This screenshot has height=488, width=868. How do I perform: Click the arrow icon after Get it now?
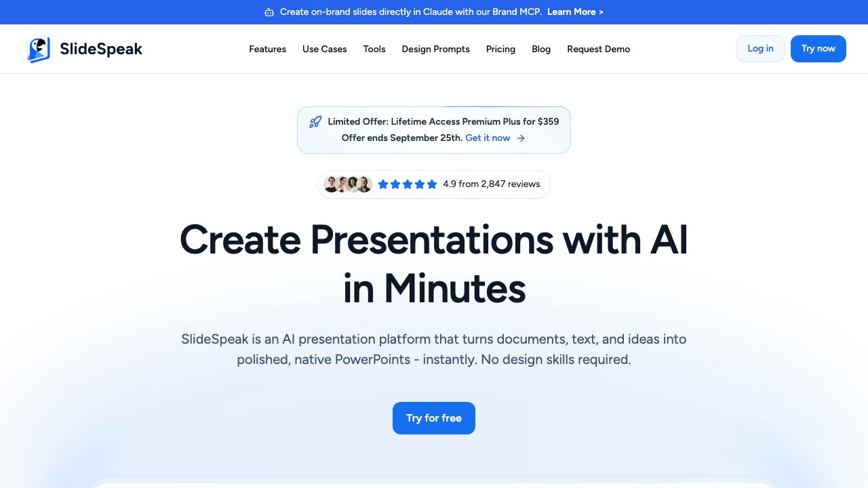coord(521,138)
